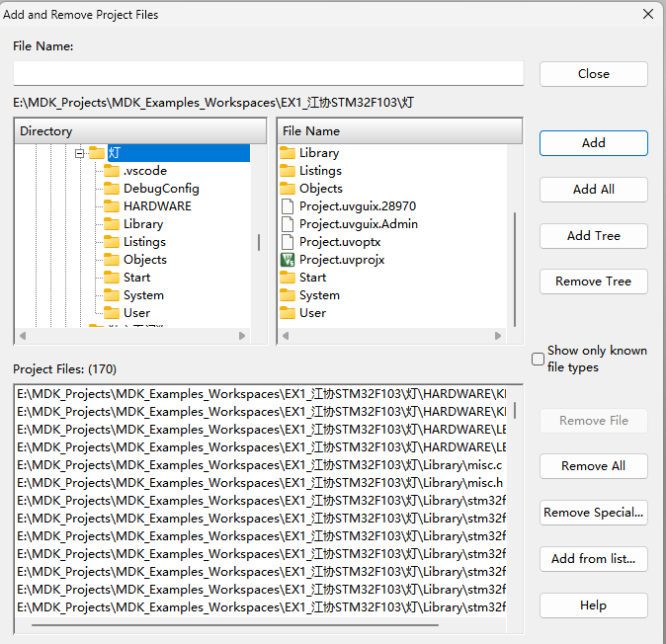666x644 pixels.
Task: Click the User folder icon in Directory tree
Action: (x=112, y=313)
